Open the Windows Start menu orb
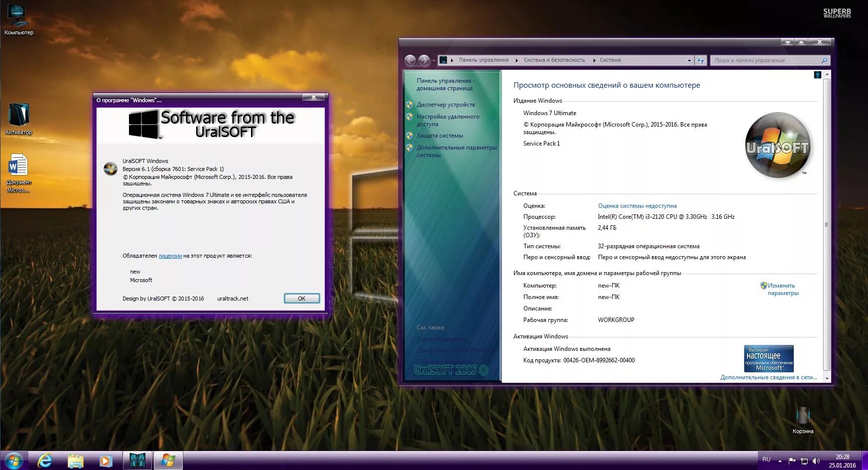Screen dimensions: 868x470 (13, 461)
